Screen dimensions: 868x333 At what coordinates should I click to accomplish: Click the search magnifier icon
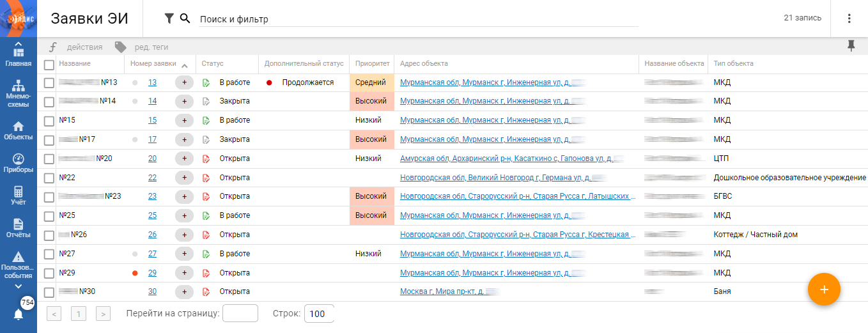[x=185, y=19]
